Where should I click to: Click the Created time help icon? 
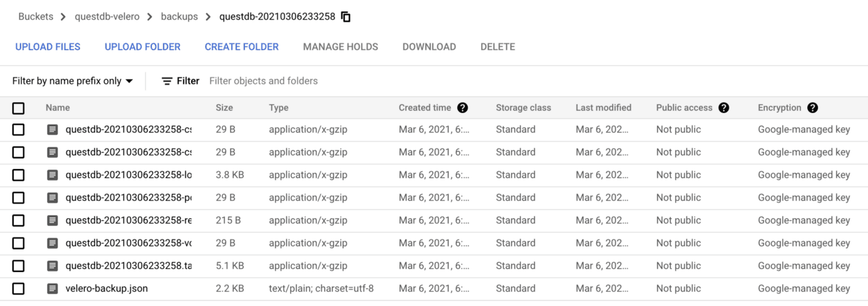[462, 108]
